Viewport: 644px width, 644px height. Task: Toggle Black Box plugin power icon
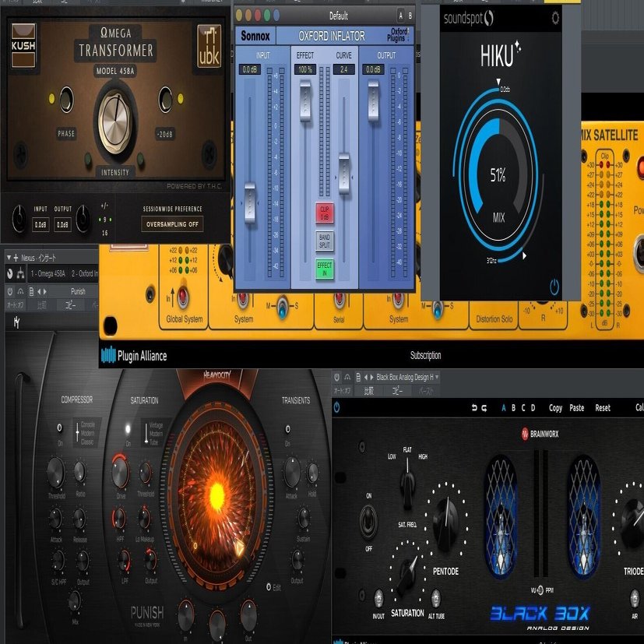tap(336, 407)
